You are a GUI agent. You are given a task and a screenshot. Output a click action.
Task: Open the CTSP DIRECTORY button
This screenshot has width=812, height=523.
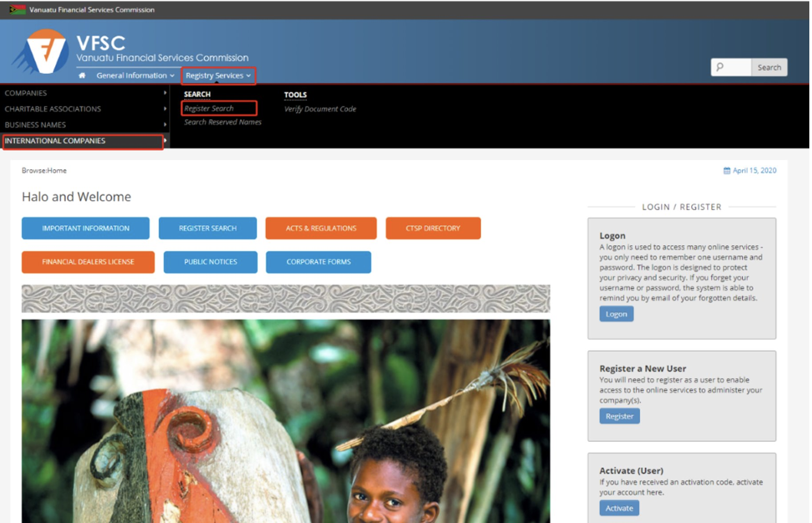(433, 228)
